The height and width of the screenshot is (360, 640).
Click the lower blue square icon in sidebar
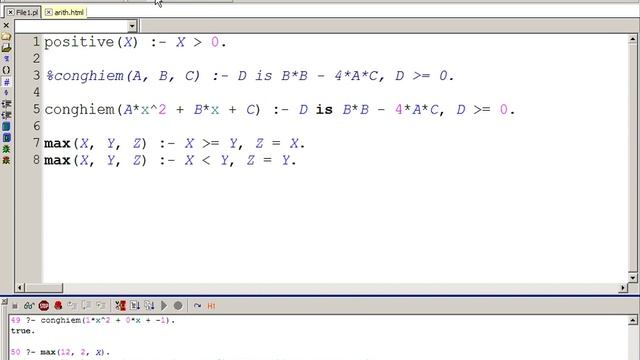tap(6, 138)
